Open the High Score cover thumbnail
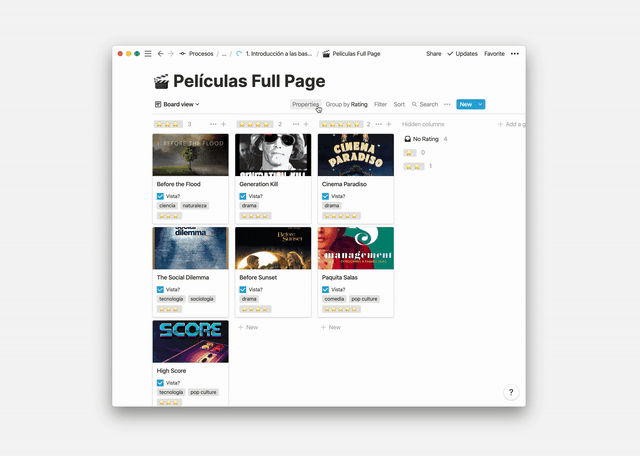Screen dimensions: 640x456 191,342
